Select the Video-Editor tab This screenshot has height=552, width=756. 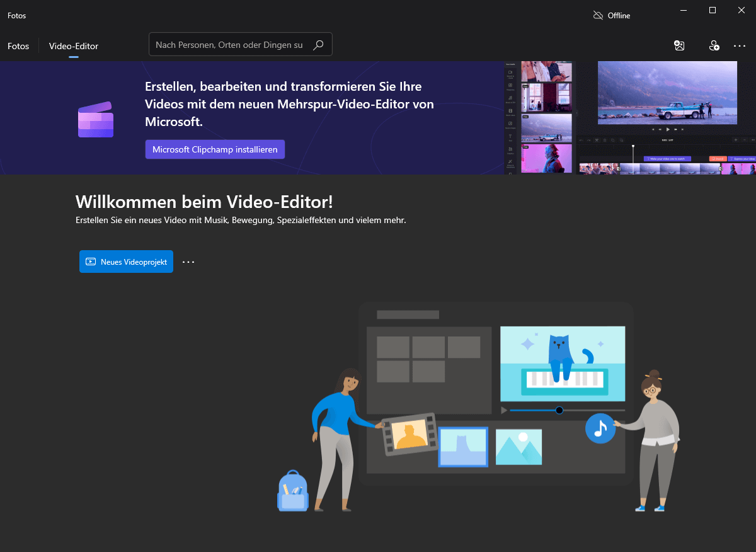coord(73,46)
